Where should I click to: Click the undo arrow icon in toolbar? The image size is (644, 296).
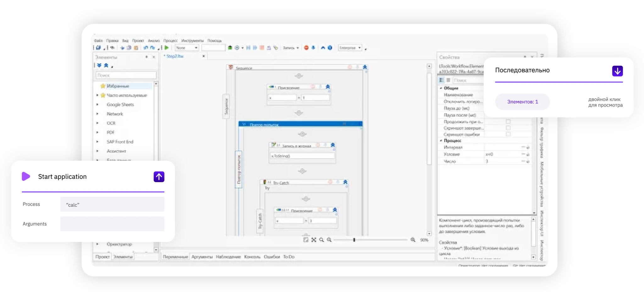(146, 48)
